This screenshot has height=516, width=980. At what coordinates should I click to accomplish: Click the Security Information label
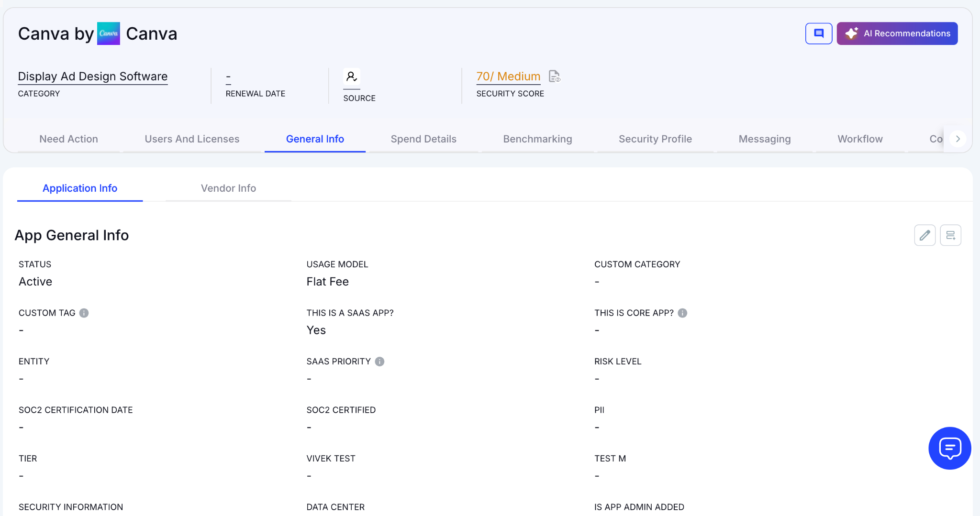71,507
